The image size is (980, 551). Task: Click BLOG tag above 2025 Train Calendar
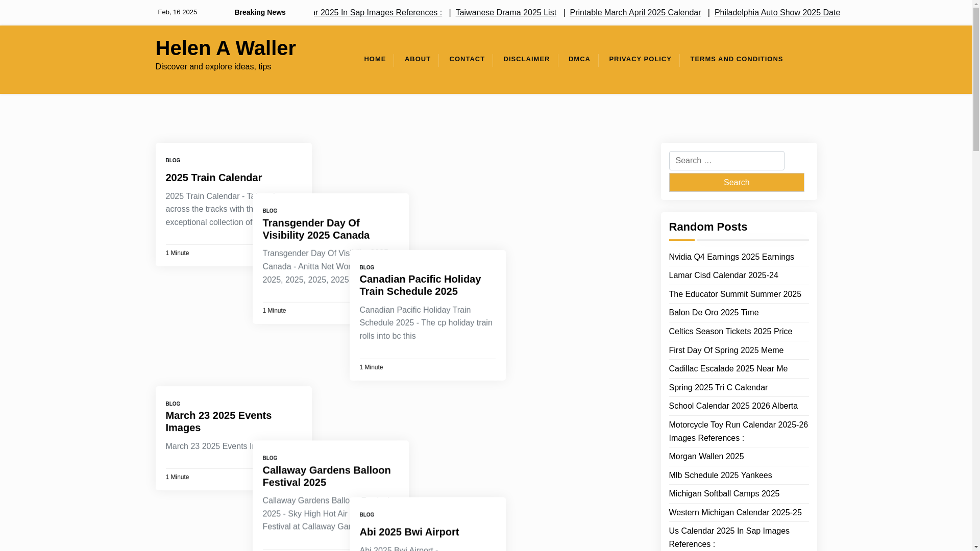pyautogui.click(x=173, y=160)
